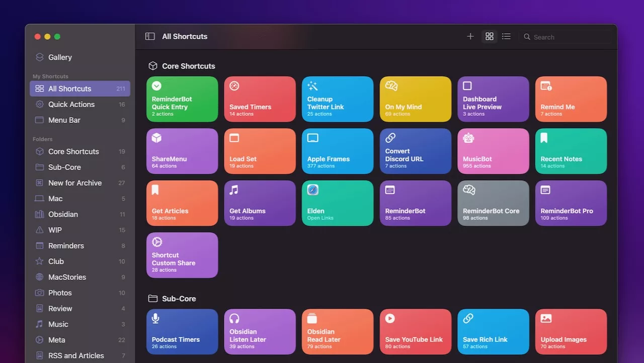Click Get Articles bookmark icon
644x363 pixels.
(155, 190)
